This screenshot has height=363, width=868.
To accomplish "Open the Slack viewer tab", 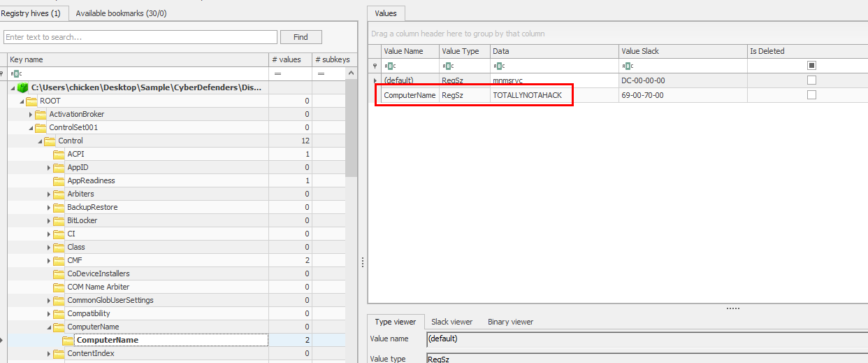I will pos(451,322).
